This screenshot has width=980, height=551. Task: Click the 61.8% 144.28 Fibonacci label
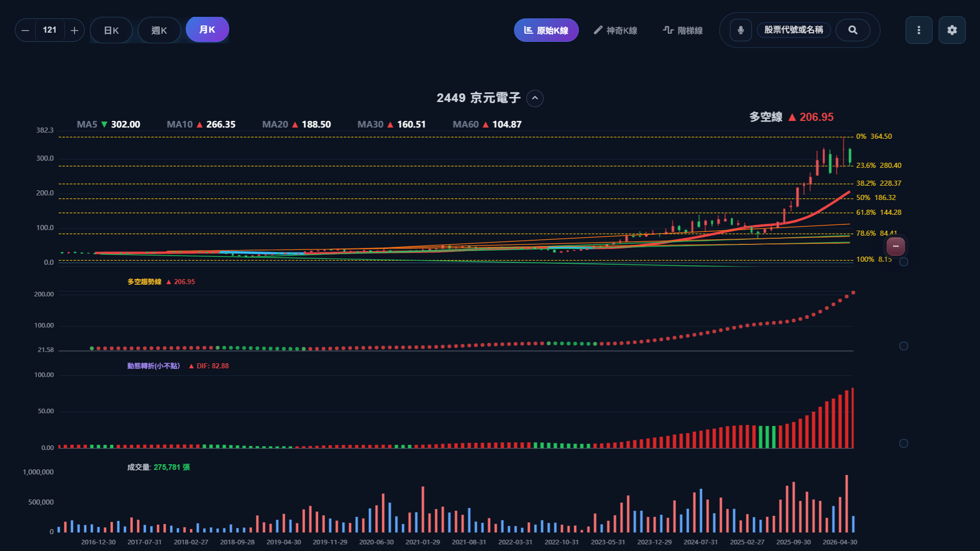(878, 212)
